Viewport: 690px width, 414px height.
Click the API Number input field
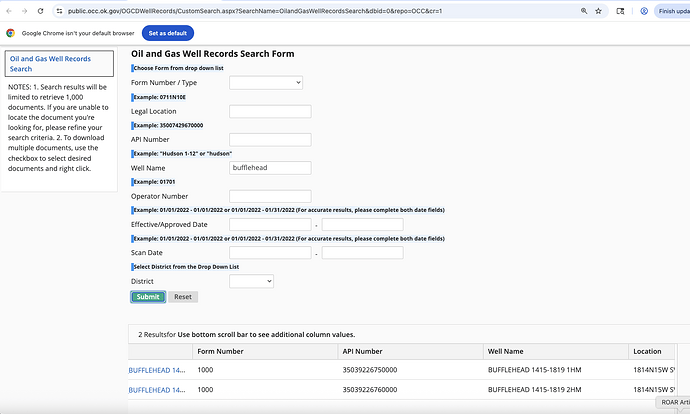(270, 139)
